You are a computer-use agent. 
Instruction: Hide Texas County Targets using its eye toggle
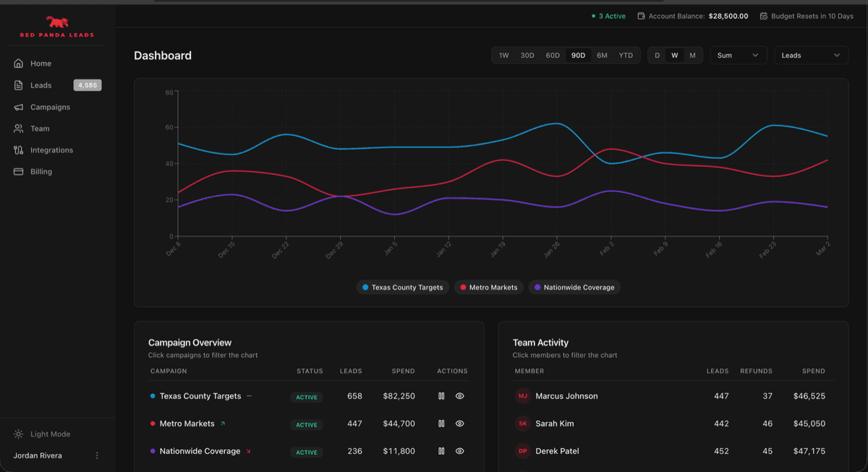click(x=460, y=396)
